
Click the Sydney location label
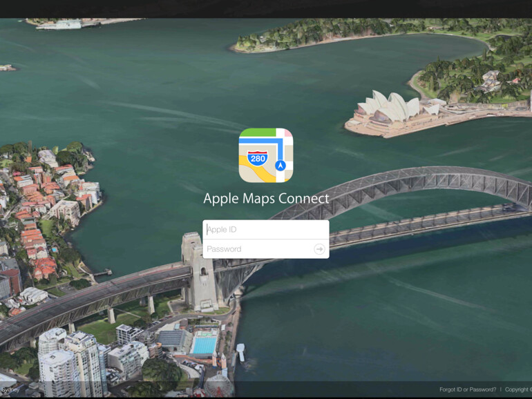coord(10,389)
